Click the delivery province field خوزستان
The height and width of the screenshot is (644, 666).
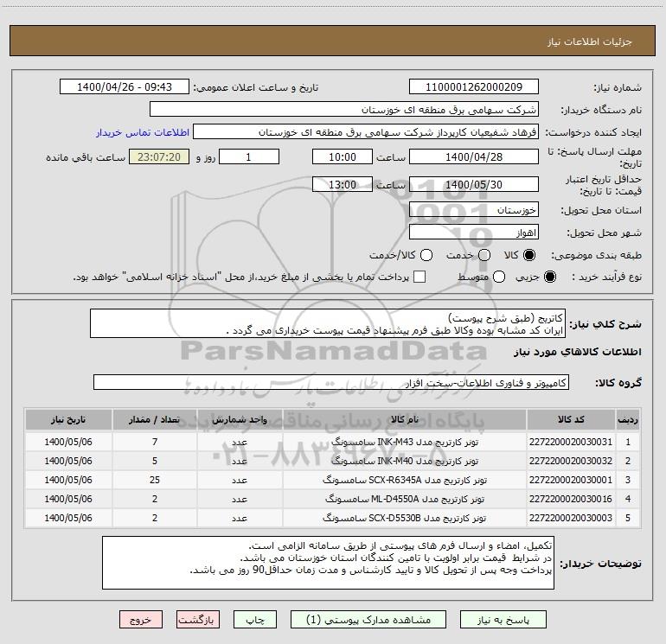[x=474, y=210]
